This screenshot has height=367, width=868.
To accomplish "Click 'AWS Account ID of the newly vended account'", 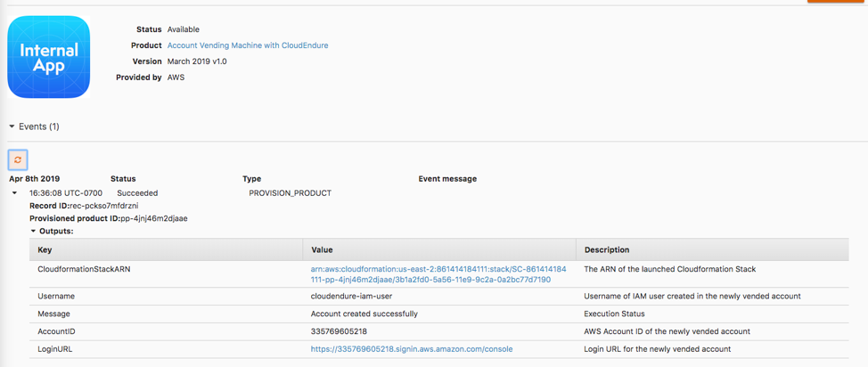I will coord(667,331).
